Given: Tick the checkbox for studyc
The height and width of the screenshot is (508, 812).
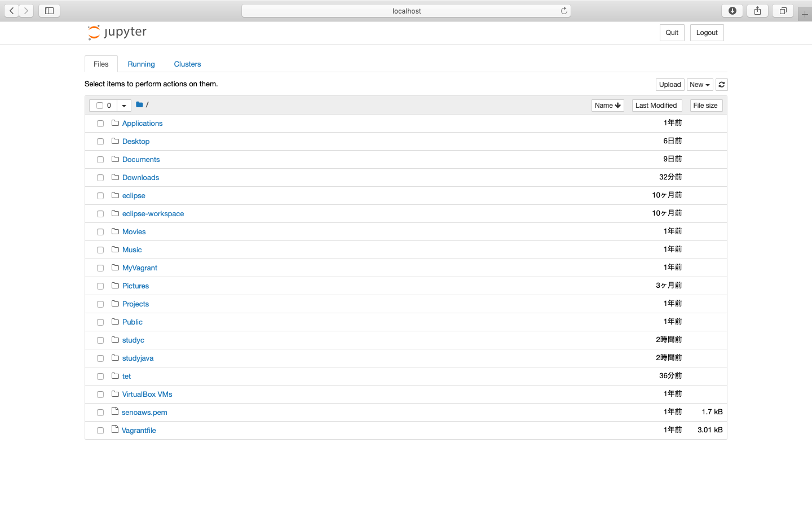Looking at the screenshot, I should coord(100,340).
